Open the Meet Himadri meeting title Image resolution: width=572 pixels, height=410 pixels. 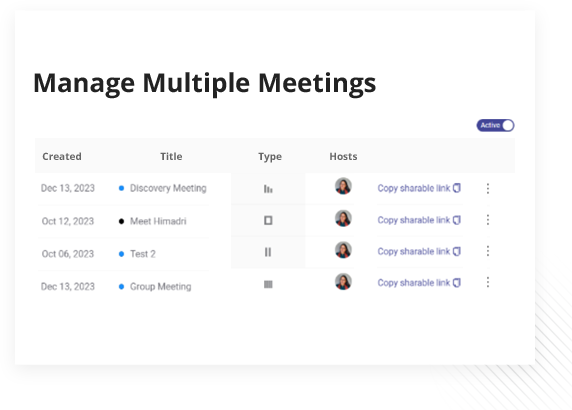(158, 221)
